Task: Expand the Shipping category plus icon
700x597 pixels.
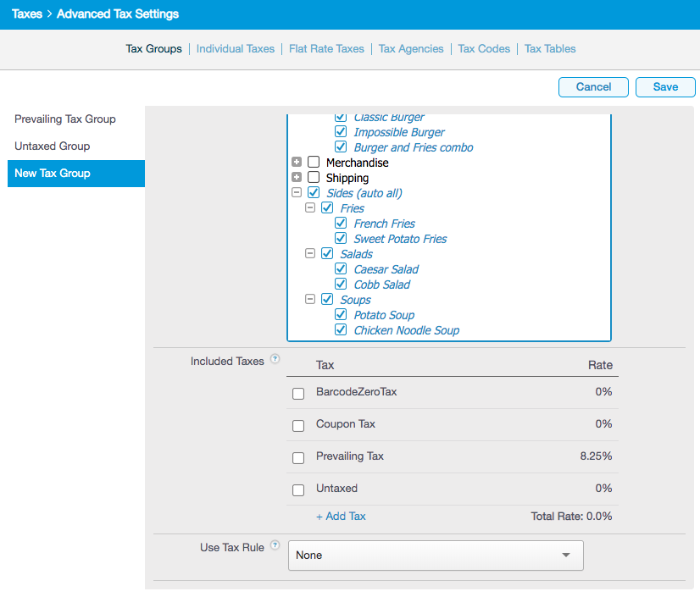Action: coord(297,178)
